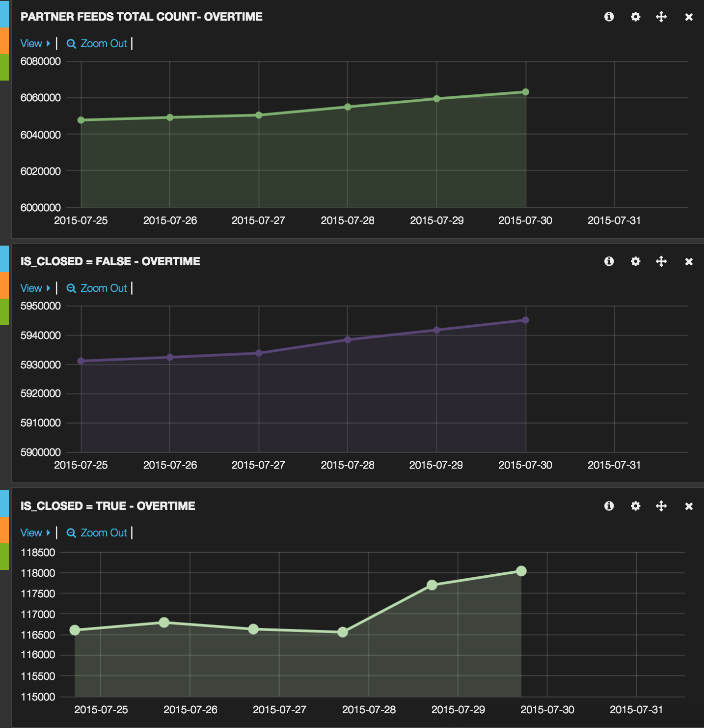Remove the IS_CLOSED = FALSE panel
704x728 pixels.
(x=689, y=262)
